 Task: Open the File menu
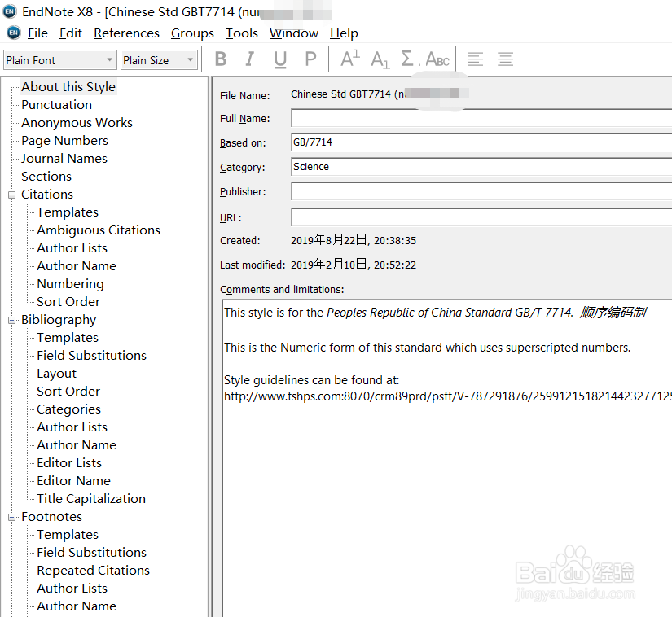coord(37,33)
